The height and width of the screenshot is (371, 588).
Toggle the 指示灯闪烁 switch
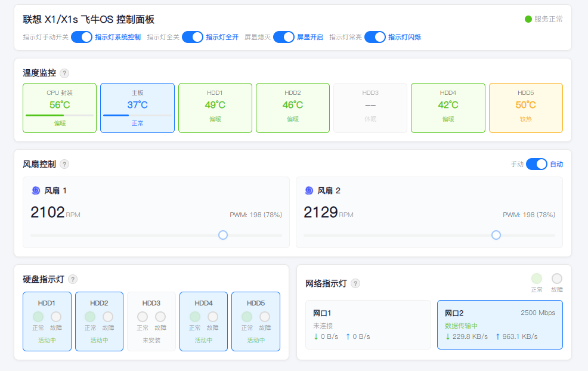(375, 37)
